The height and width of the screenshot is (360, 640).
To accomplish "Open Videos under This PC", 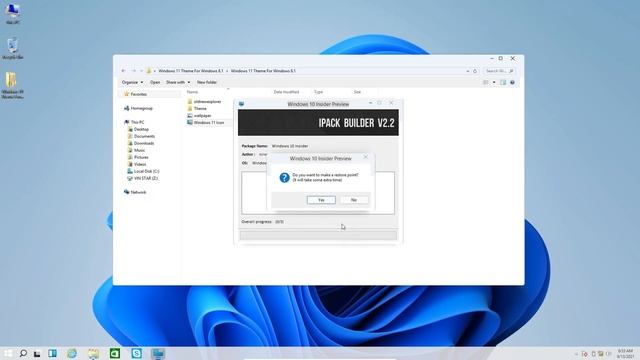I will pyautogui.click(x=137, y=164).
